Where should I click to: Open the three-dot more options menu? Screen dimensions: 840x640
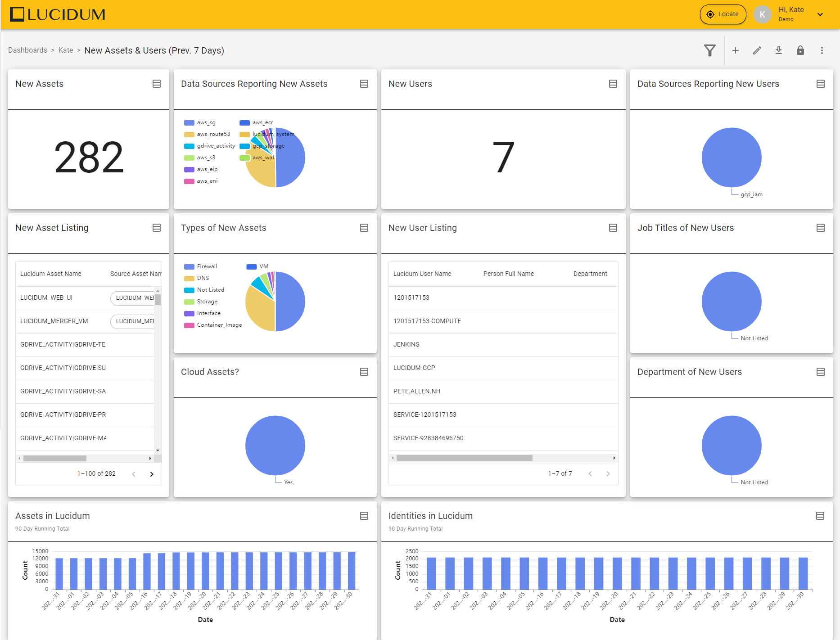pos(822,50)
